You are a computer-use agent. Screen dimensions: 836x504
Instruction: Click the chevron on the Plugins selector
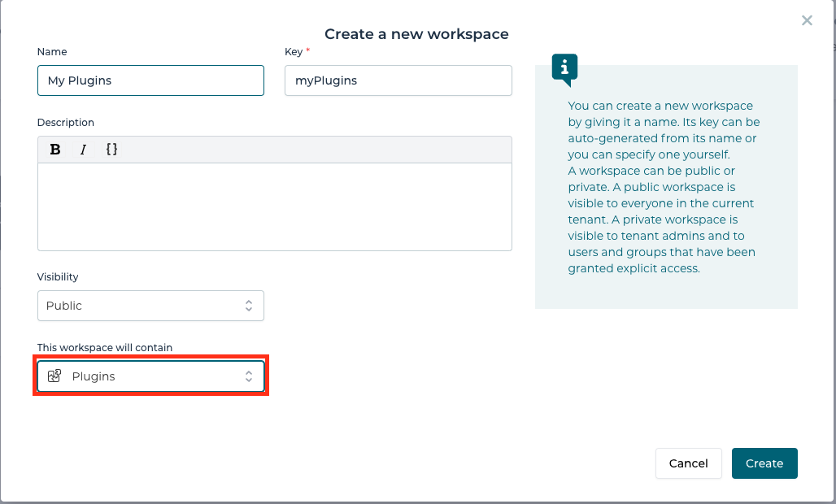pos(249,376)
